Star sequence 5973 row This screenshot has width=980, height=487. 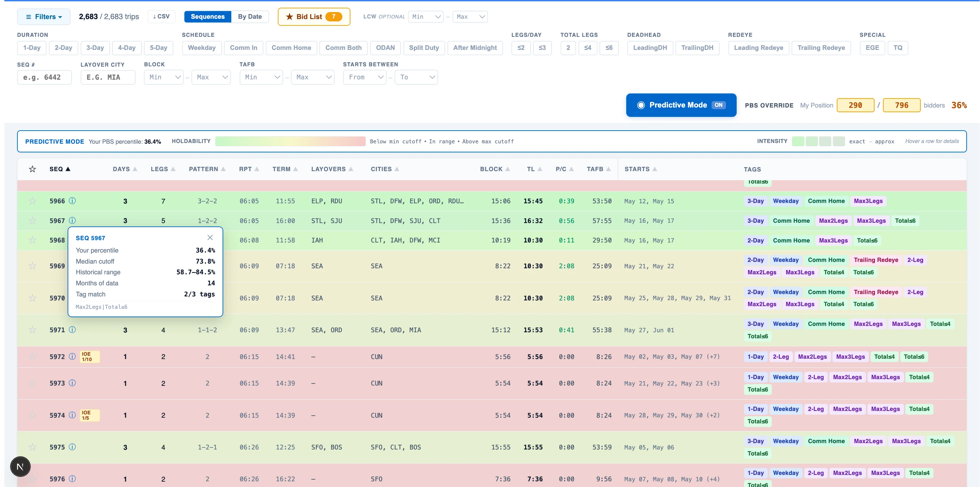click(32, 383)
